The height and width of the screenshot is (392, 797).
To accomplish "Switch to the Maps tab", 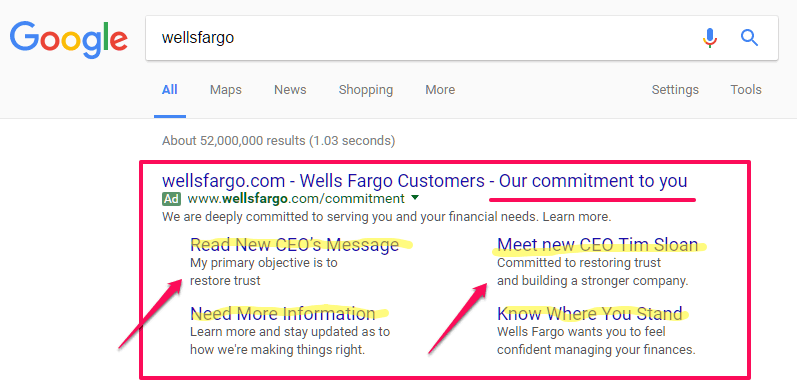I will (x=226, y=90).
